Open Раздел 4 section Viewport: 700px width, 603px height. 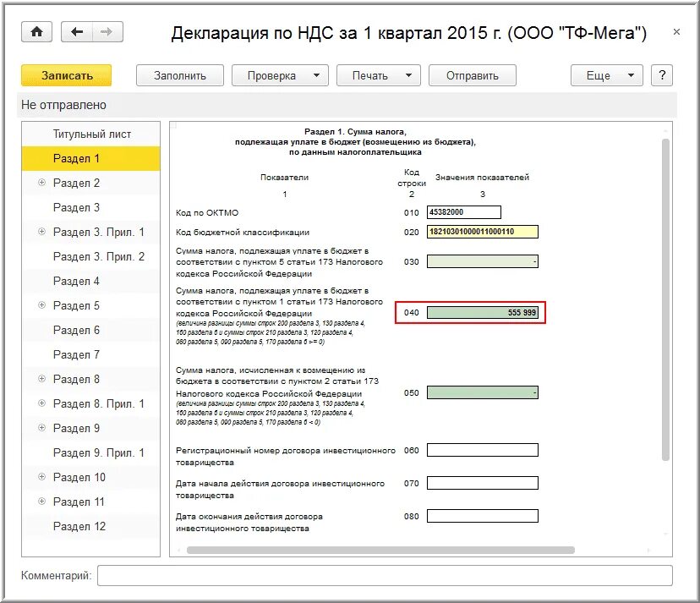click(x=91, y=282)
